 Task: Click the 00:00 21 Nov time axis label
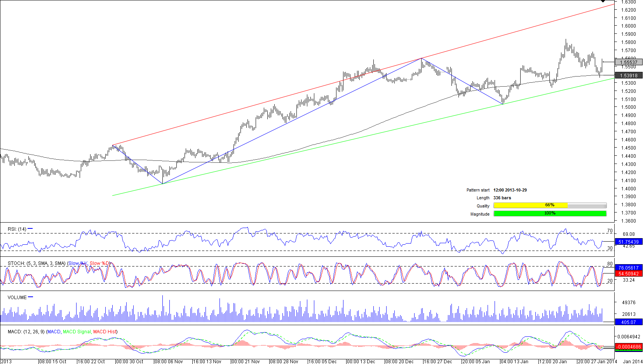click(246, 362)
